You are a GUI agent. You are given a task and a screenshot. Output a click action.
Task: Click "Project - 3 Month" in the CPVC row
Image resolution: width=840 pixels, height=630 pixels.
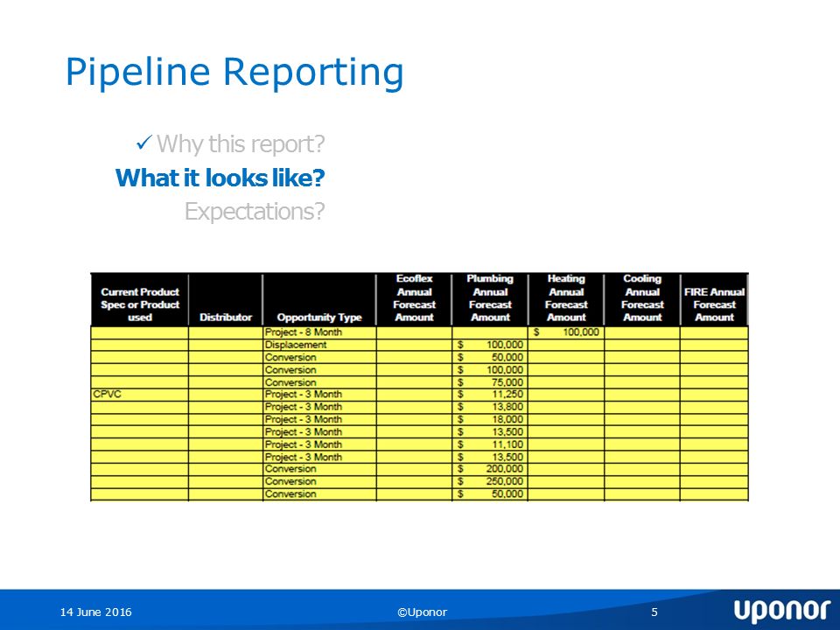(x=319, y=395)
